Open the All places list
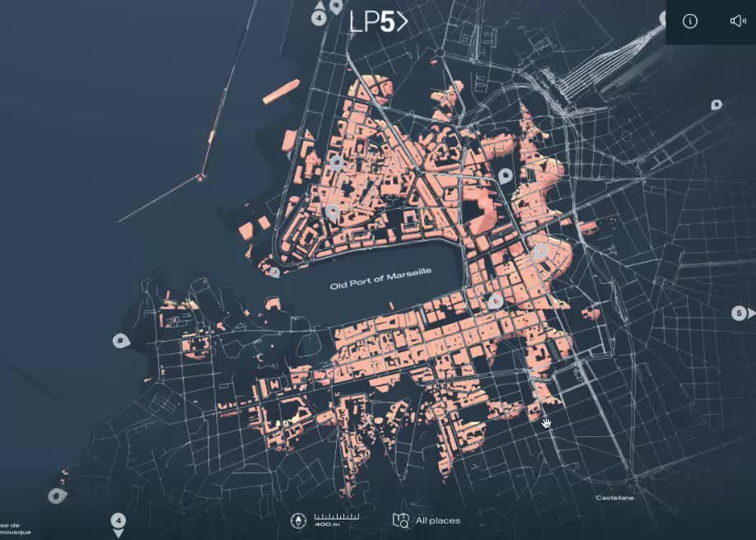This screenshot has width=756, height=540. click(x=427, y=520)
